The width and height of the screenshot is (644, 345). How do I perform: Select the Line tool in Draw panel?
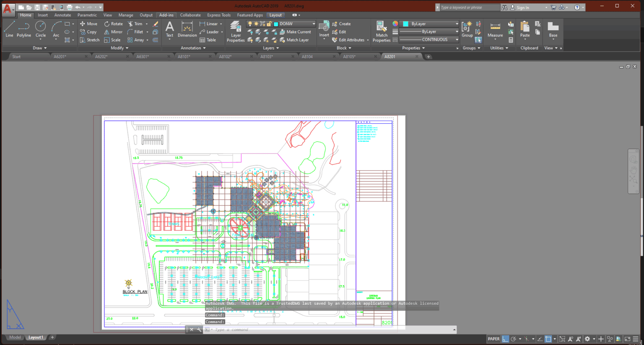pos(9,29)
